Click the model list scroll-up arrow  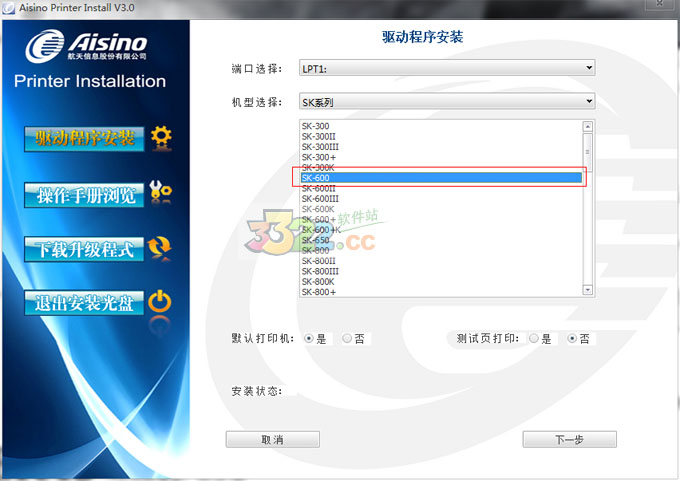(x=588, y=127)
